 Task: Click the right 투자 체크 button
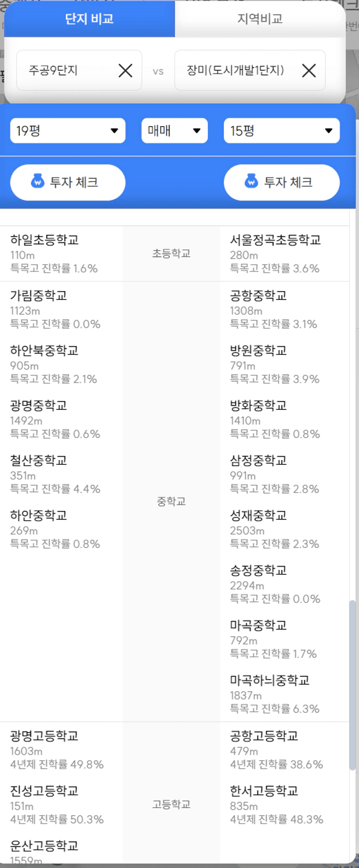coord(281,182)
